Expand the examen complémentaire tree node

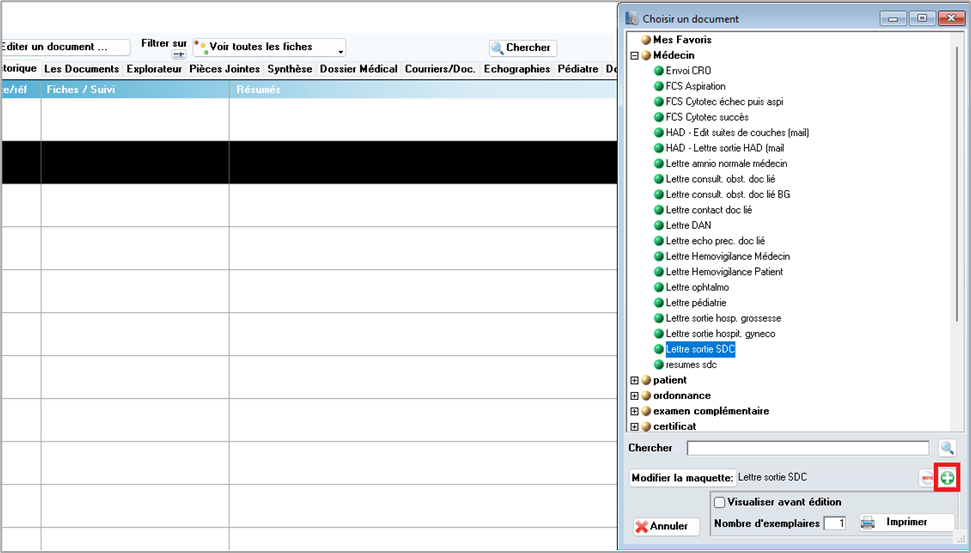(634, 411)
